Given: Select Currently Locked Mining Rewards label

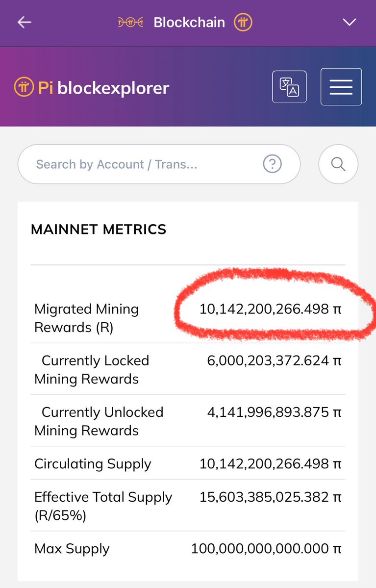Looking at the screenshot, I should coord(92,370).
